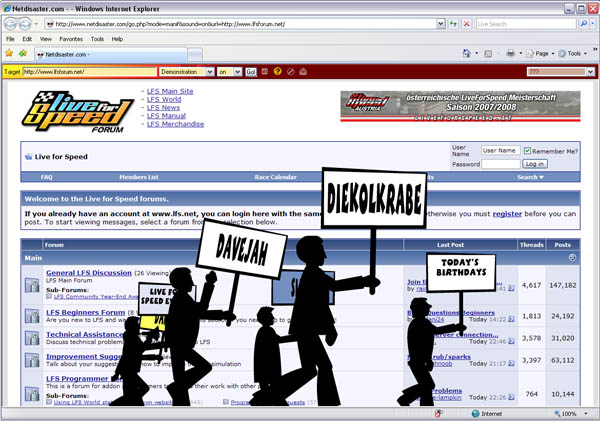Open the Race Calendar link
Viewport: 600px width, 421px height.
tap(275, 177)
